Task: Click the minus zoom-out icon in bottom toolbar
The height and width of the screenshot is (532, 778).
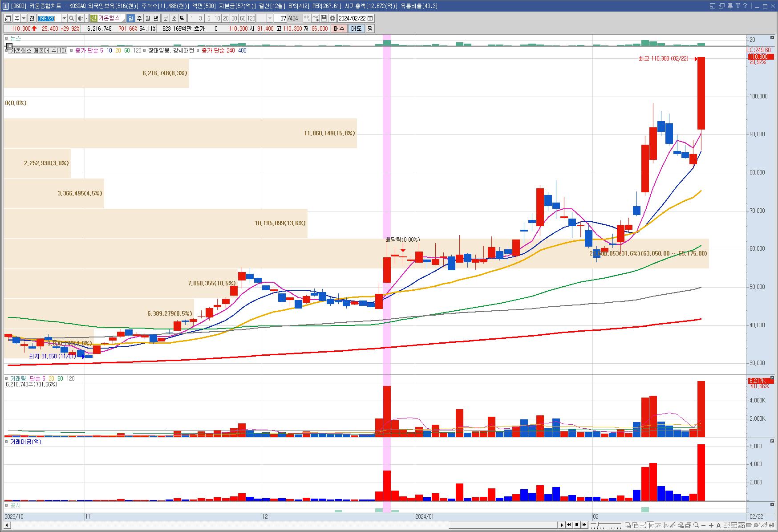Action: coord(703,525)
